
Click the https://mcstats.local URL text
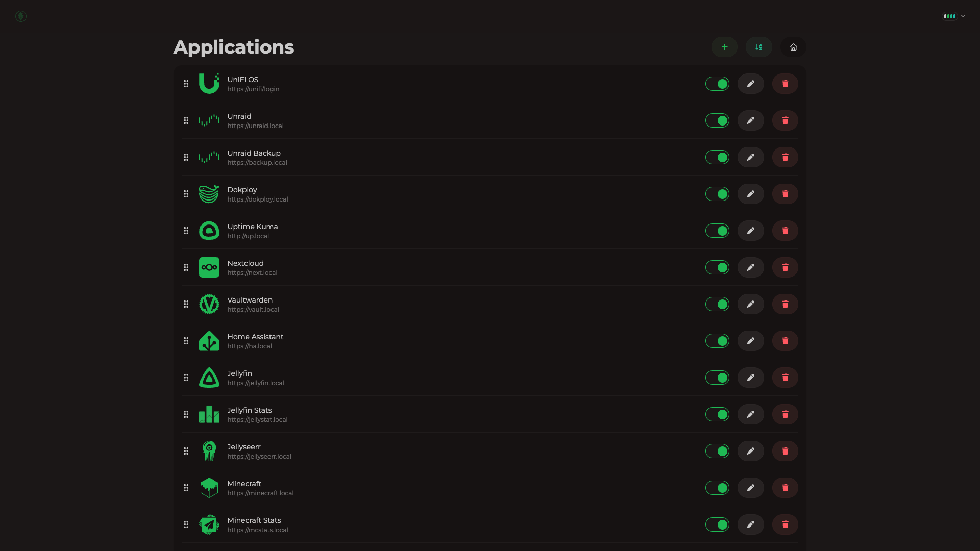click(x=258, y=530)
